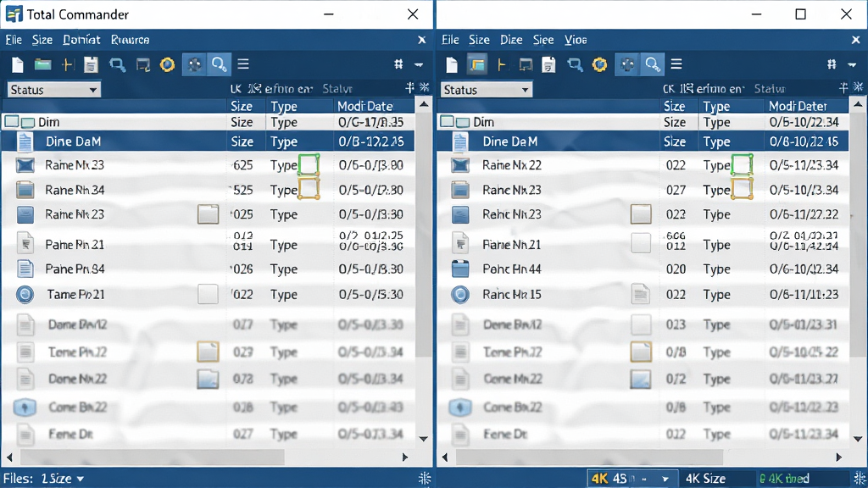Open Siee menu in right window

pos(543,40)
